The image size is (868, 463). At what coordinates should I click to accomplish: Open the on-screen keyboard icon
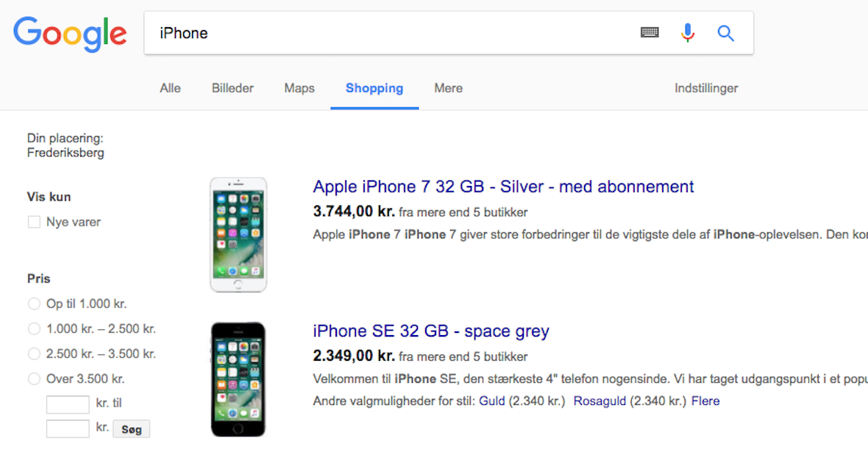click(650, 32)
